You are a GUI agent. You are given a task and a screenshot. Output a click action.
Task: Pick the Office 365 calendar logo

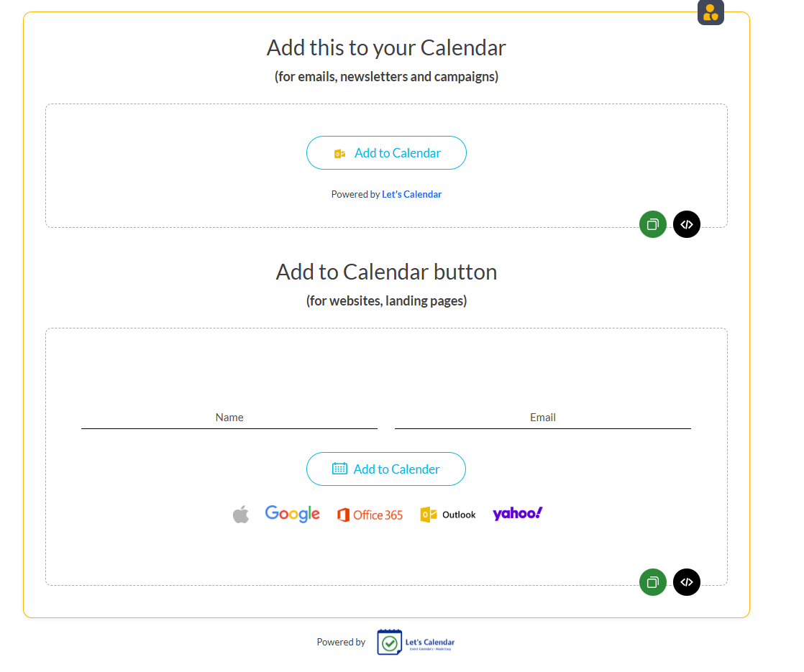(370, 515)
